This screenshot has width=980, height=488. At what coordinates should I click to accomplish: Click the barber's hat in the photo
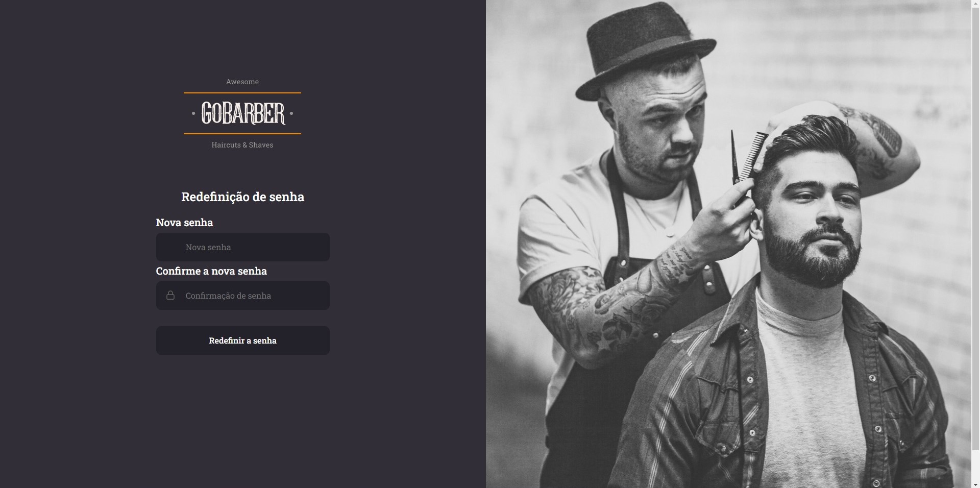pyautogui.click(x=644, y=50)
